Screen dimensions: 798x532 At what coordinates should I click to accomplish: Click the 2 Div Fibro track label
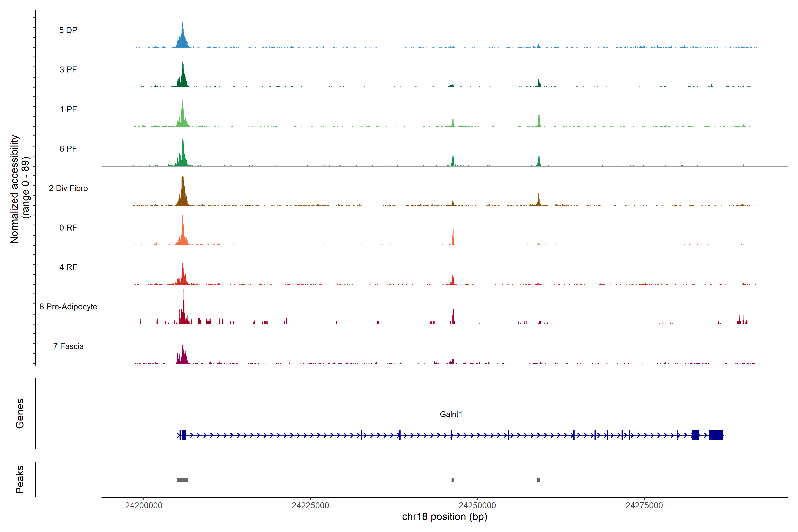tap(68, 188)
